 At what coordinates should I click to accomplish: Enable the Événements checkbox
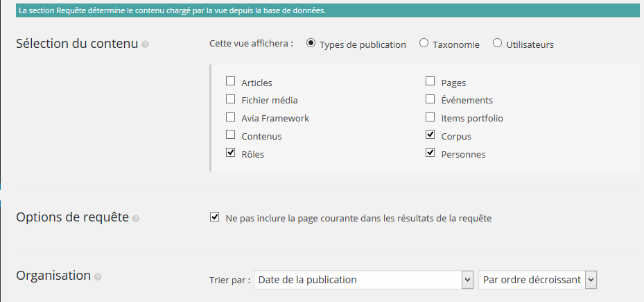coord(430,99)
